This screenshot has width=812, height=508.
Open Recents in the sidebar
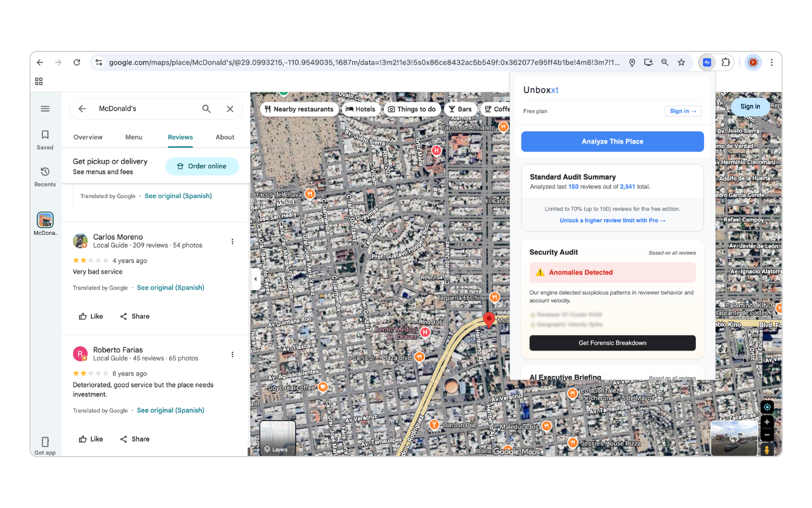[x=45, y=177]
